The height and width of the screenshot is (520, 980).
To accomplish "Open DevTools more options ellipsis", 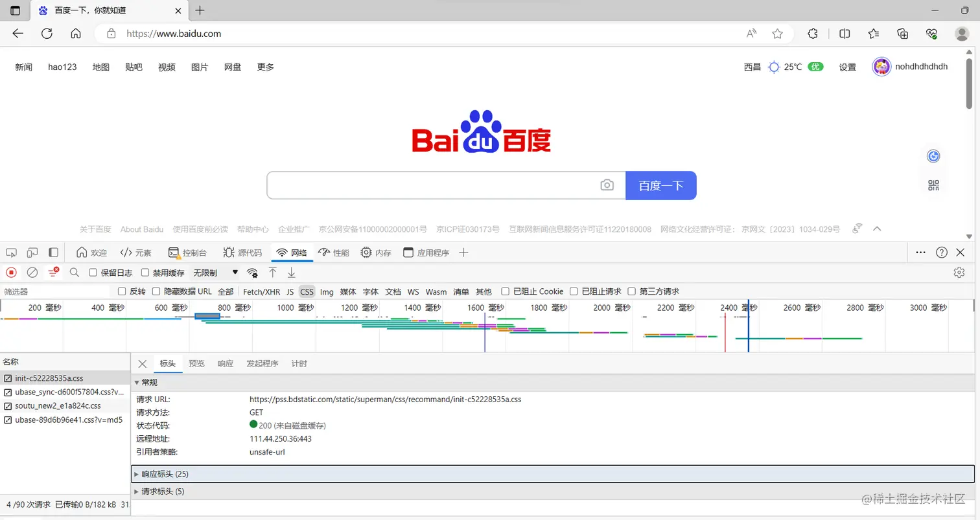I will [x=920, y=253].
